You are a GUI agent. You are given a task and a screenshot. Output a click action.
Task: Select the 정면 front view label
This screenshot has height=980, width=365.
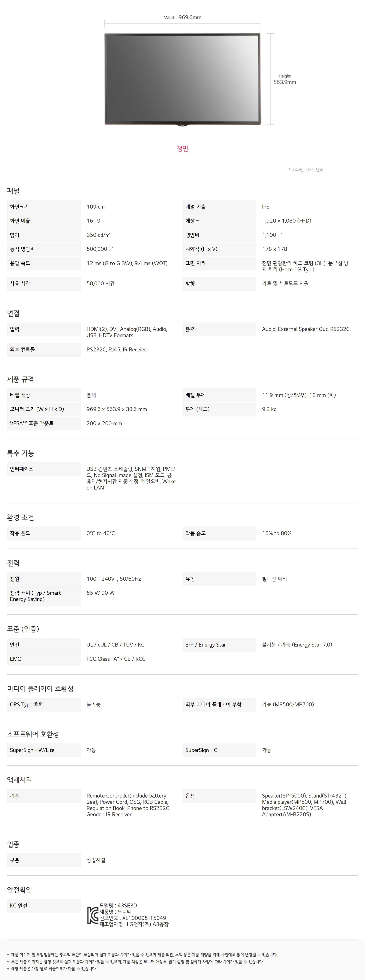tap(182, 148)
